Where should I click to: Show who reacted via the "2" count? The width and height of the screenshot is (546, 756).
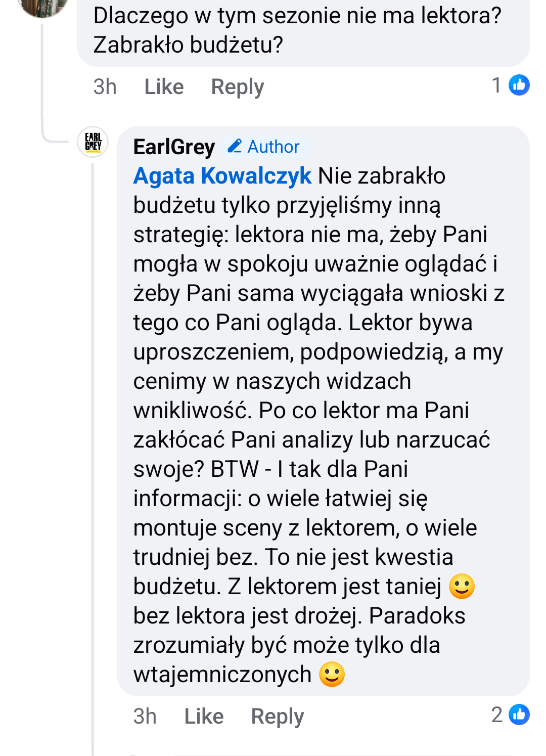(x=496, y=715)
